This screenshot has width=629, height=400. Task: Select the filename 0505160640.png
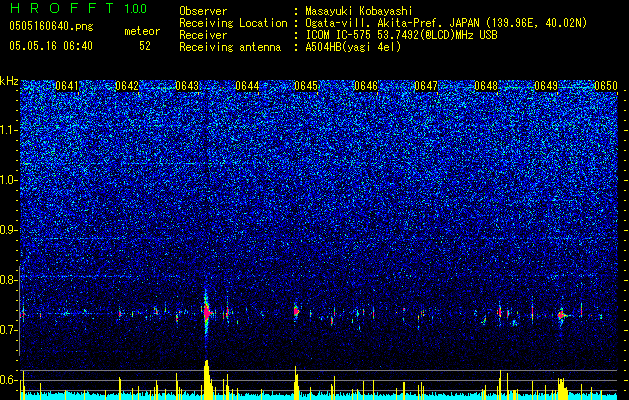[x=51, y=27]
